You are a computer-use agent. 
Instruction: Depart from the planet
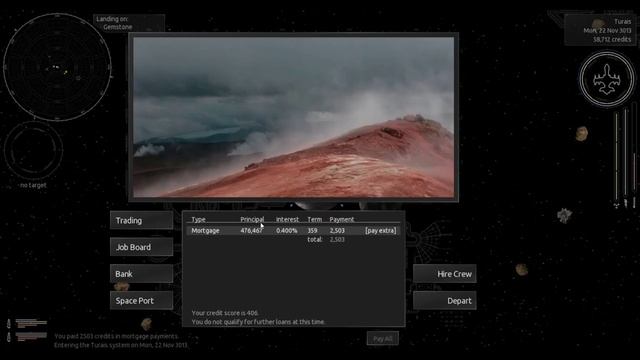click(x=444, y=301)
